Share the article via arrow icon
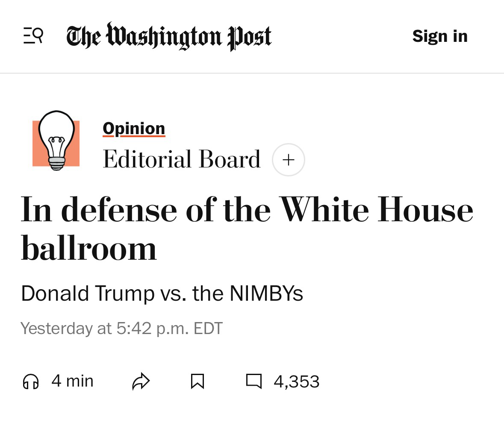 click(141, 381)
